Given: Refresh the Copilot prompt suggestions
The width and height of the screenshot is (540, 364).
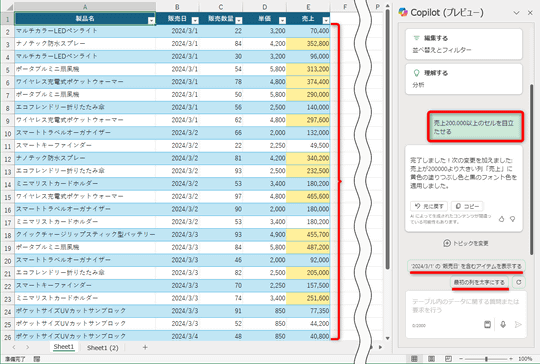Looking at the screenshot, I should point(519,282).
